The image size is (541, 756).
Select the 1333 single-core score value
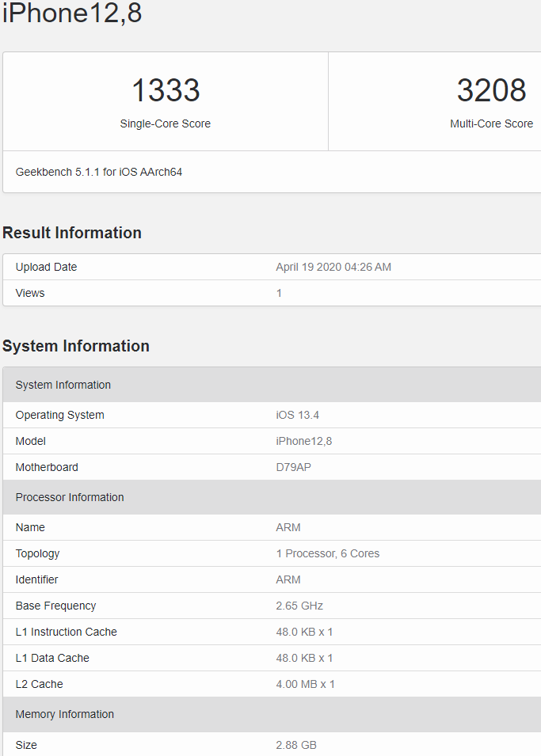click(166, 90)
